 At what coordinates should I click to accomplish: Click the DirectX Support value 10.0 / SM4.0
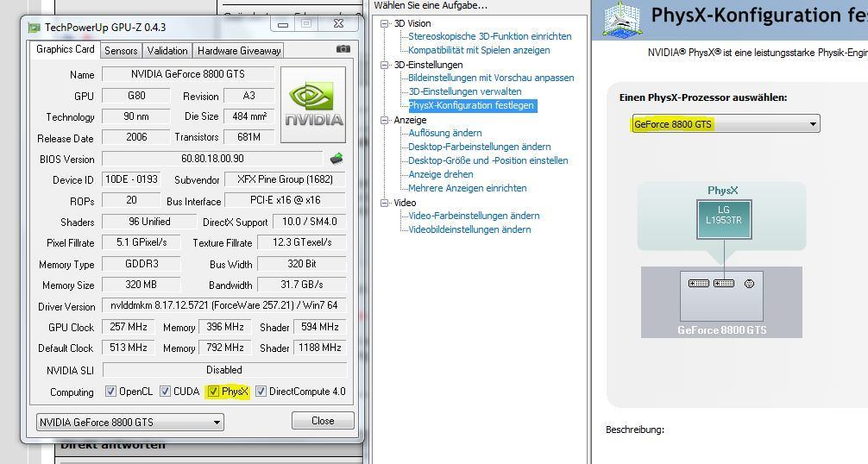coord(309,221)
